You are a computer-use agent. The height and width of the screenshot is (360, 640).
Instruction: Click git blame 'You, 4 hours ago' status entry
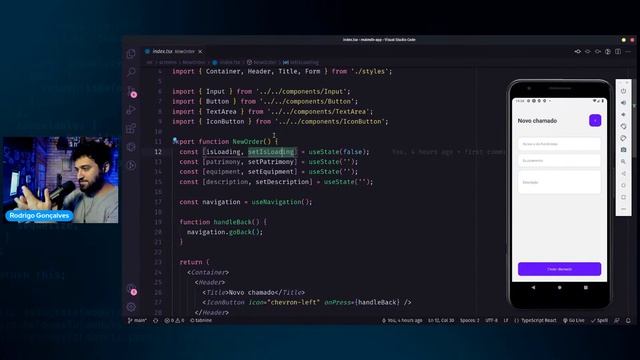coord(402,320)
